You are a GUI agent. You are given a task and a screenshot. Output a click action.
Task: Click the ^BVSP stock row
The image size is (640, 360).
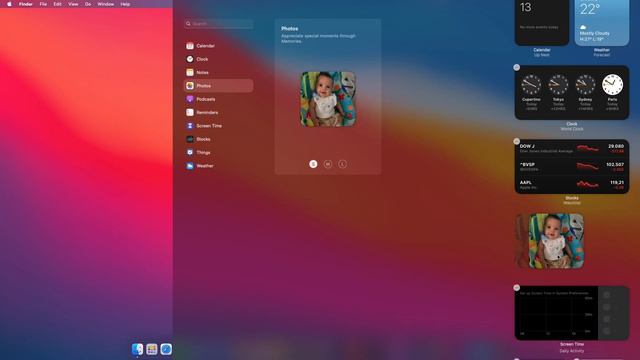click(572, 167)
